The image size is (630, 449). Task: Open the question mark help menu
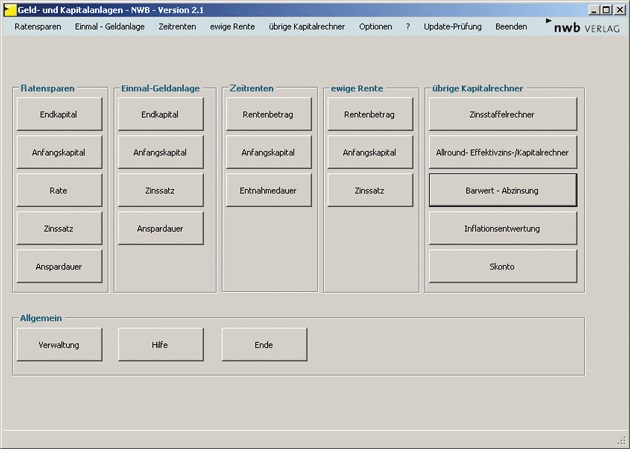click(408, 27)
